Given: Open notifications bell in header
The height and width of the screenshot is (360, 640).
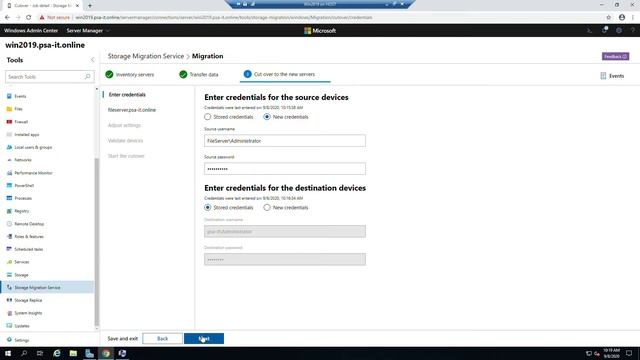Looking at the screenshot, I should click(604, 30).
